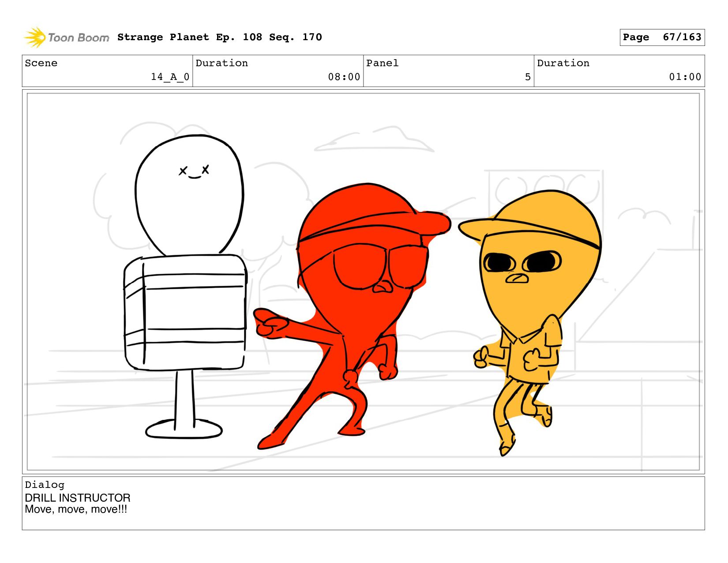Select the title Strange Planet Ep. 108 Seq. 170
This screenshot has width=728, height=563.
point(220,37)
